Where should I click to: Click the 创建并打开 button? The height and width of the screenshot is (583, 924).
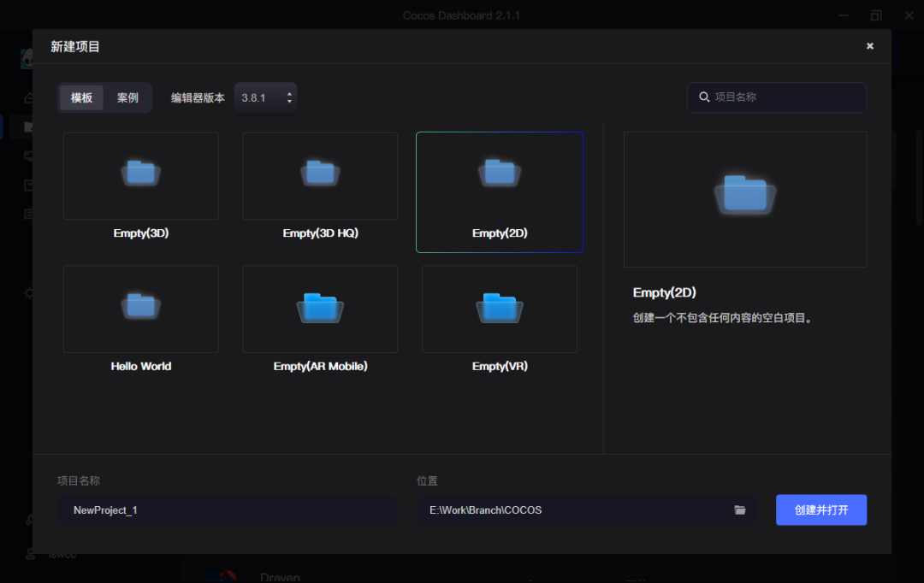point(820,510)
